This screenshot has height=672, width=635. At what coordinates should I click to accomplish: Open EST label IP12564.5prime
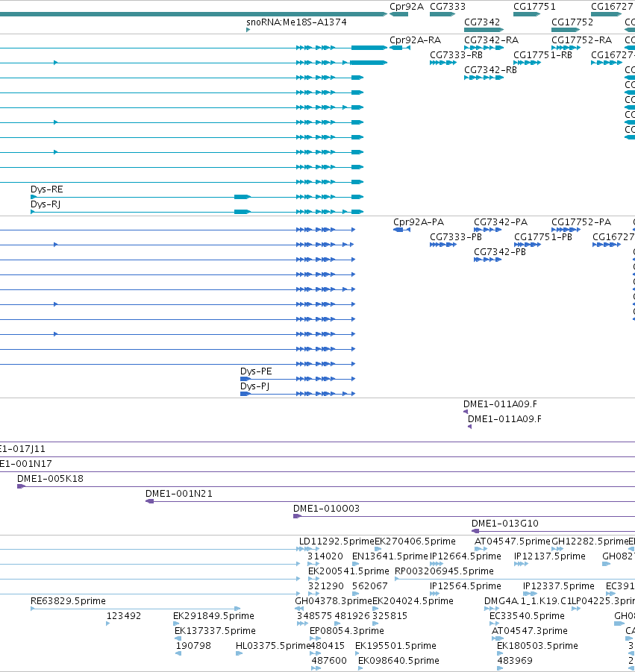pos(465,586)
